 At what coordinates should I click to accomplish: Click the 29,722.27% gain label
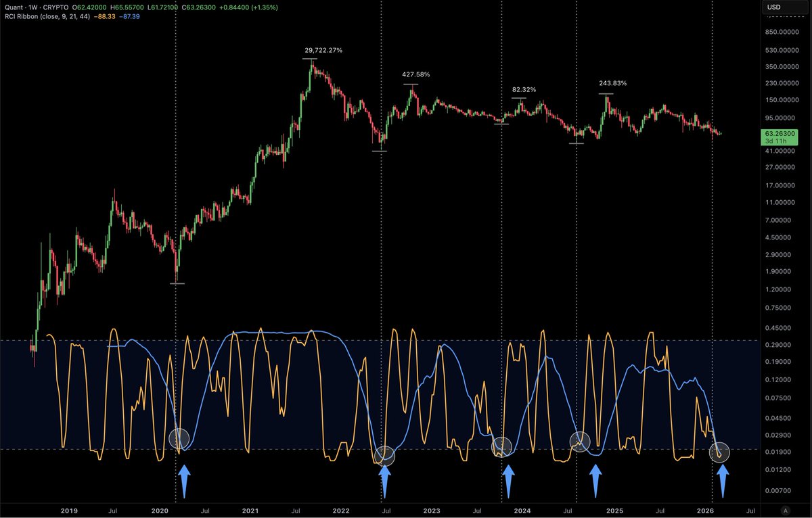coord(323,50)
